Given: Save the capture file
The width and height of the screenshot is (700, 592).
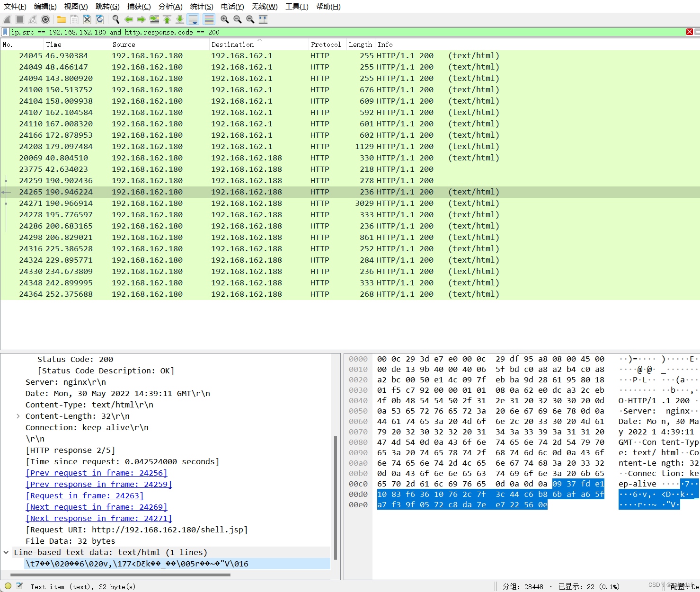Looking at the screenshot, I should (x=74, y=19).
